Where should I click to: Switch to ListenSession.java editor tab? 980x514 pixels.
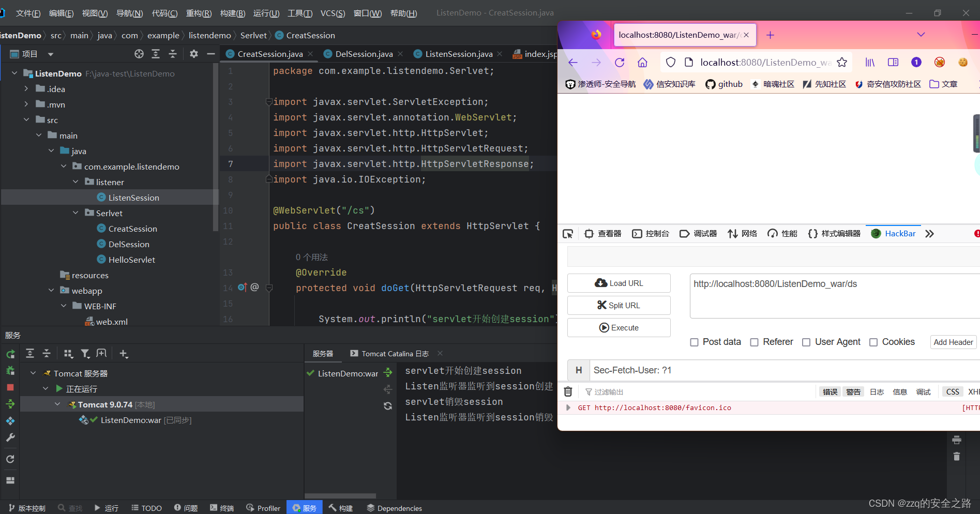click(x=459, y=54)
